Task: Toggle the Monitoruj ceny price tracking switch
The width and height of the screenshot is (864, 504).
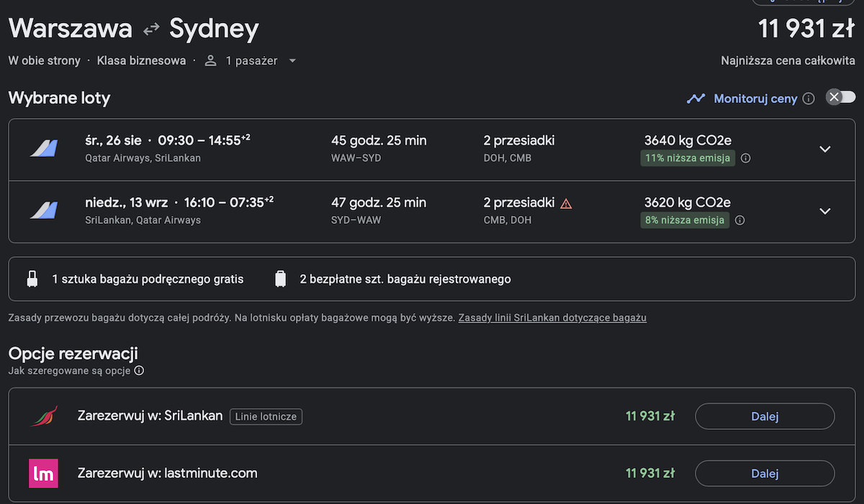Action: 840,97
